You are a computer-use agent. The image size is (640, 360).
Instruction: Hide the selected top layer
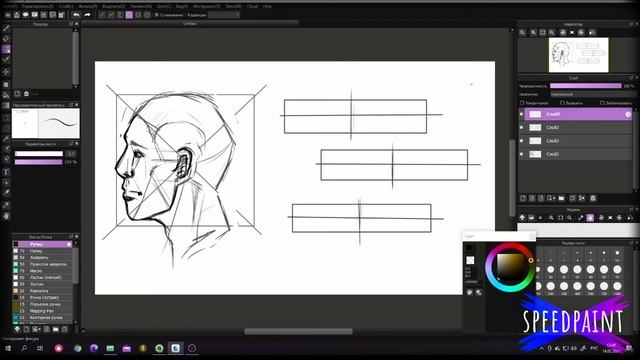(522, 114)
